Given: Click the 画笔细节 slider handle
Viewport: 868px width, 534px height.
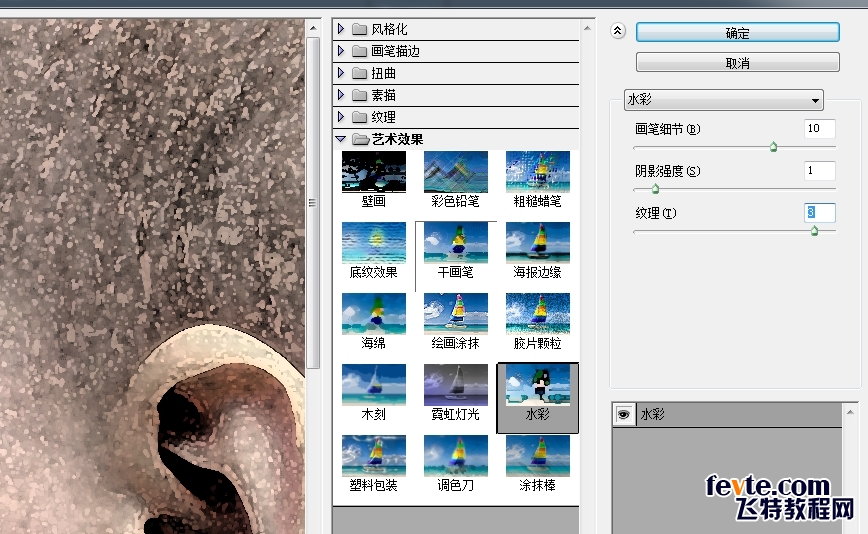Looking at the screenshot, I should click(773, 147).
